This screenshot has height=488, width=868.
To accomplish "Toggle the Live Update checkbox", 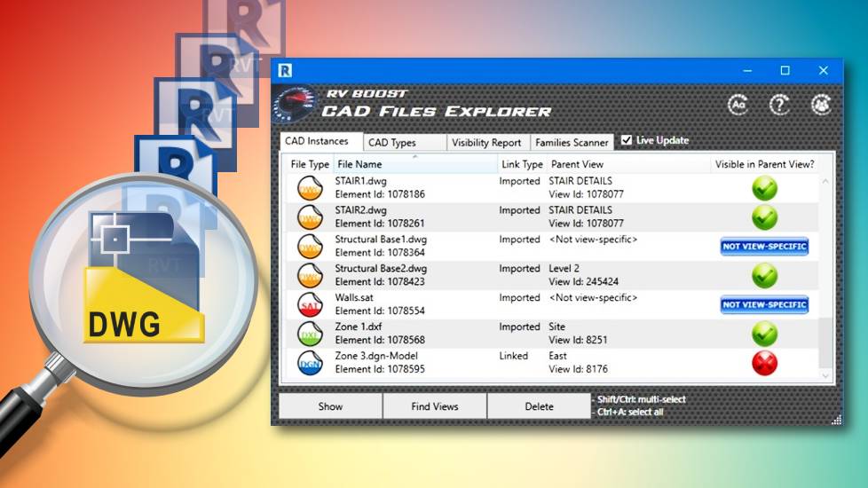I will [x=626, y=140].
